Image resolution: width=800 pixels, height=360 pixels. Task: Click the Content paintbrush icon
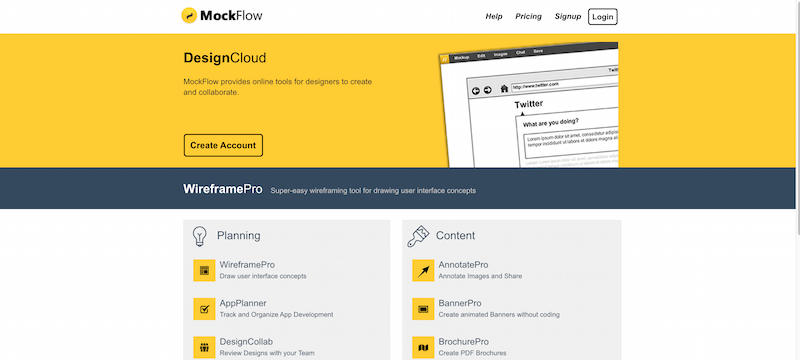click(x=418, y=236)
